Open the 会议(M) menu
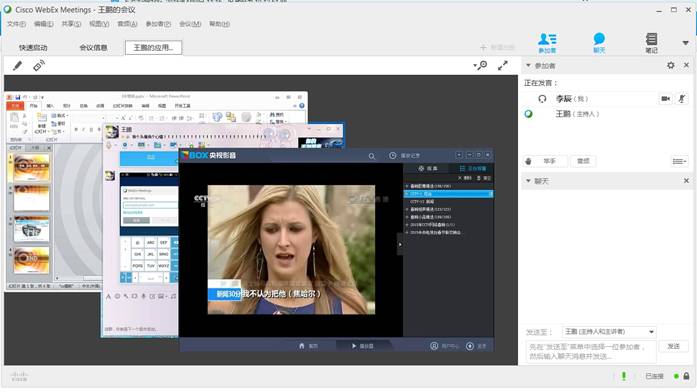This screenshot has width=697, height=392. pyautogui.click(x=190, y=24)
